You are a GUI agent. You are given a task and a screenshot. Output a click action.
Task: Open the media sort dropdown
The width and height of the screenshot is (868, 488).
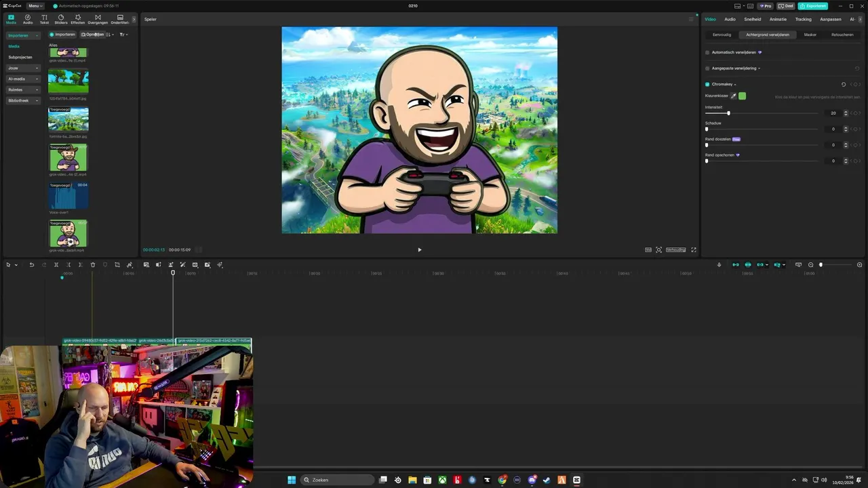click(111, 35)
